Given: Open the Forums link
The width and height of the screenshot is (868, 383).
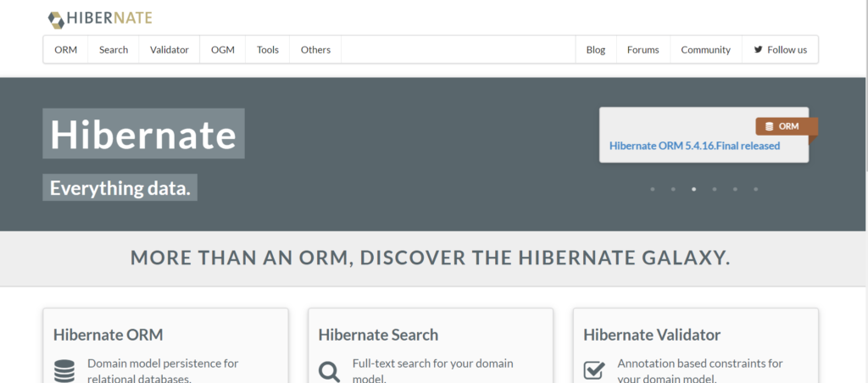Looking at the screenshot, I should [x=643, y=50].
